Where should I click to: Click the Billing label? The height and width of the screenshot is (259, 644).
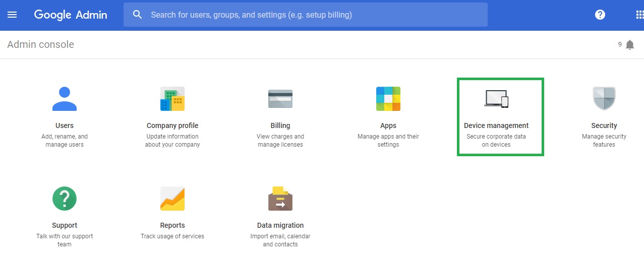(x=280, y=125)
